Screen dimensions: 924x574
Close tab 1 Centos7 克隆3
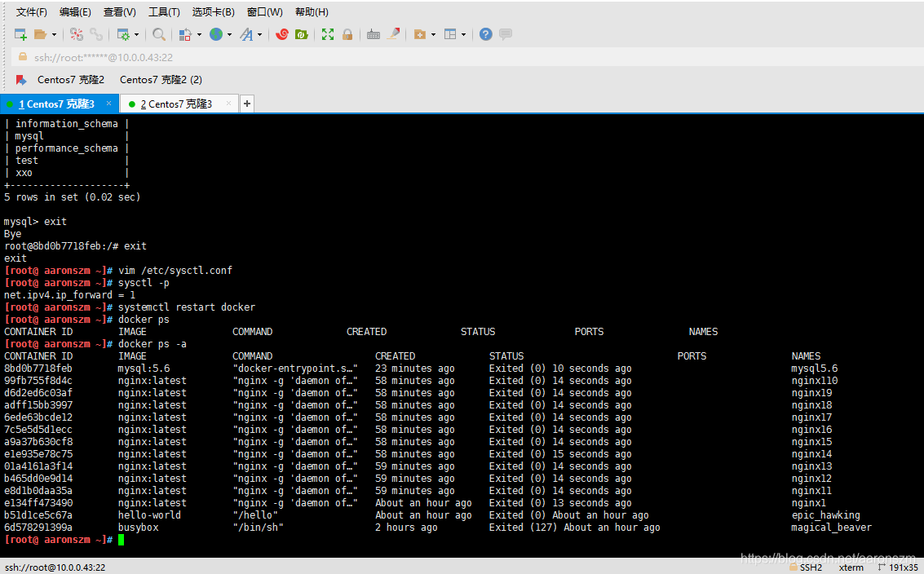[108, 103]
